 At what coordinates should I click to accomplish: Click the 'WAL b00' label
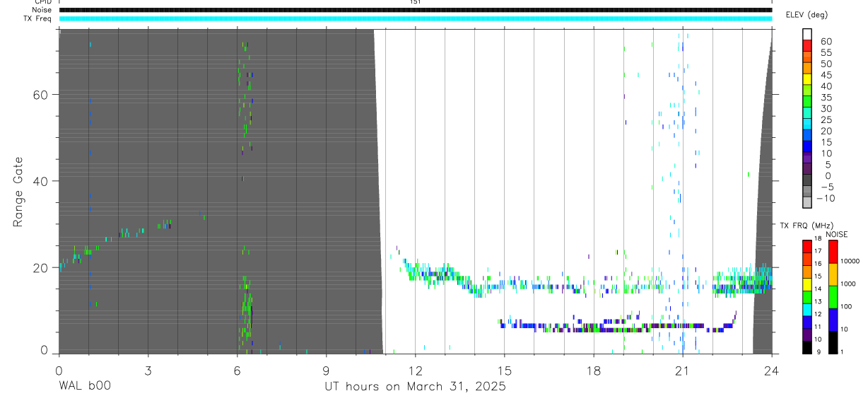point(85,386)
